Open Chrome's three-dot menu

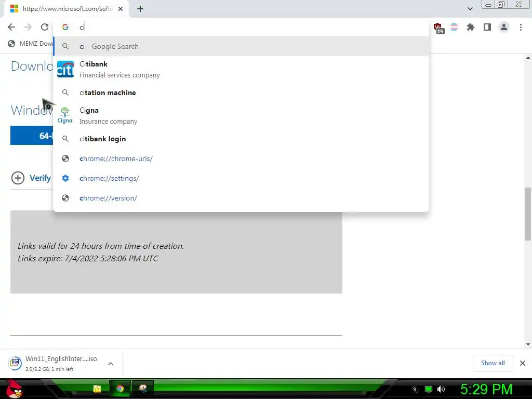[521, 27]
